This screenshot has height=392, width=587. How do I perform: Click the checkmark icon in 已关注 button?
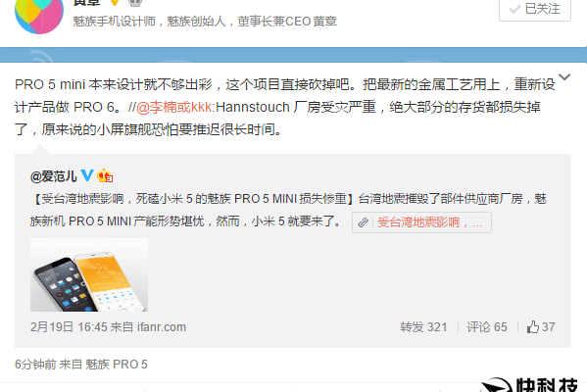click(515, 9)
